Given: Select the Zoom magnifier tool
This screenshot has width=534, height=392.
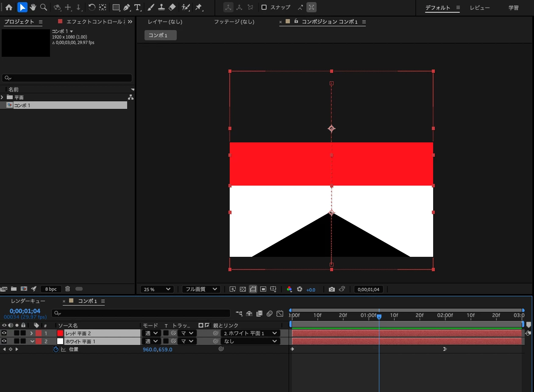Looking at the screenshot, I should coord(43,7).
